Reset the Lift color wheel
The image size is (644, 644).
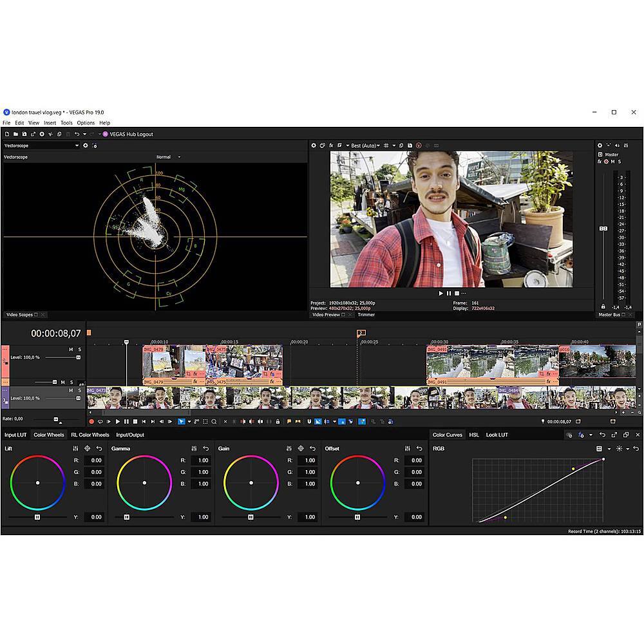99,449
